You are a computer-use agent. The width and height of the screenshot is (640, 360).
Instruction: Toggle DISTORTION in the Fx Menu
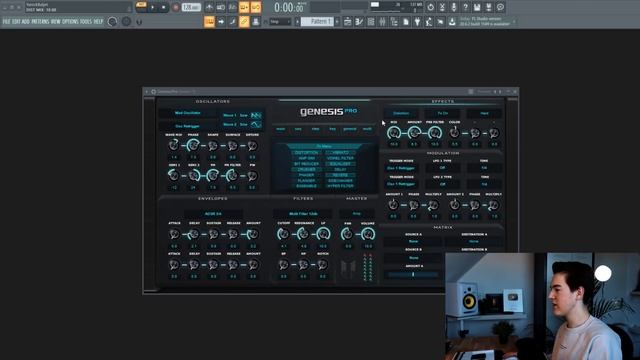pos(307,153)
